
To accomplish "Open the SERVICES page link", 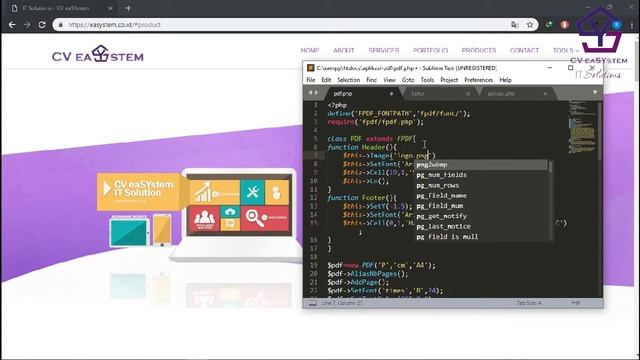I will click(x=384, y=51).
